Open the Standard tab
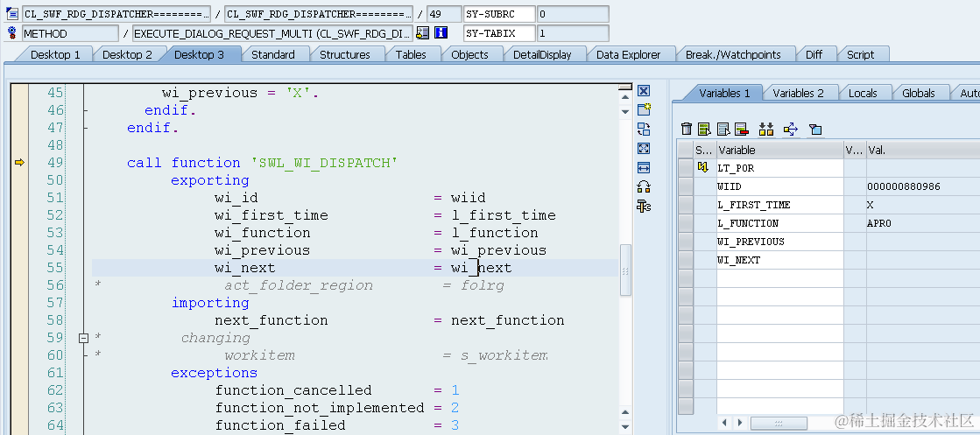980x435 pixels. (x=273, y=54)
